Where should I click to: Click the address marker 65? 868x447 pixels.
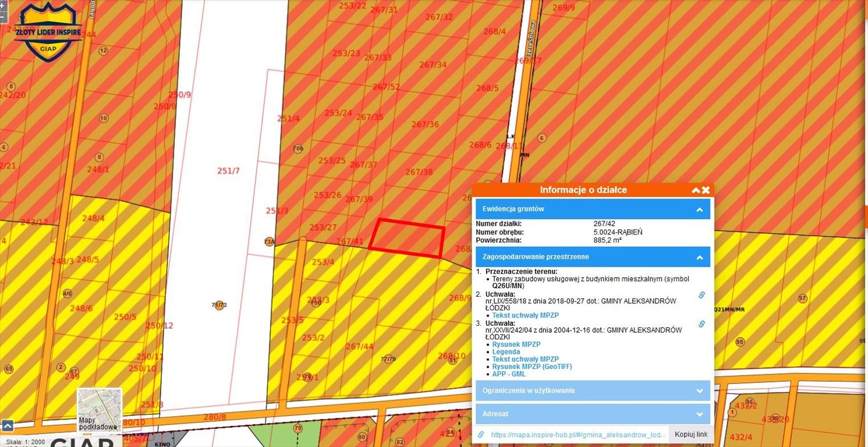pos(9,369)
